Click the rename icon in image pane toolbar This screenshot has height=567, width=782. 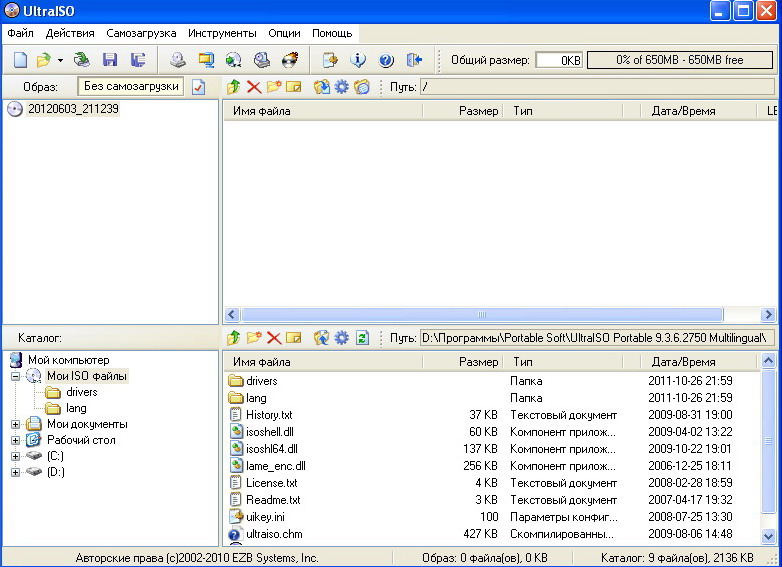294,87
